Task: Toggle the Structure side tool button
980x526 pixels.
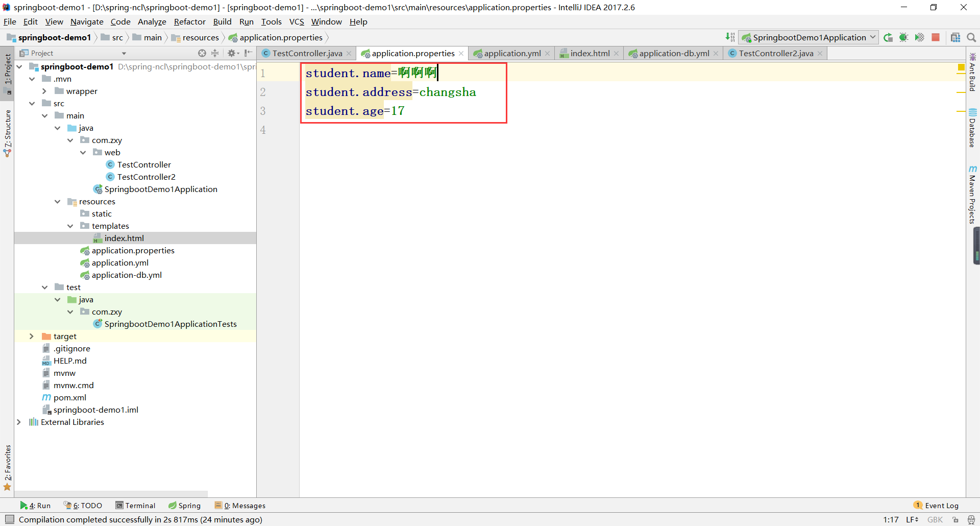Action: click(7, 133)
